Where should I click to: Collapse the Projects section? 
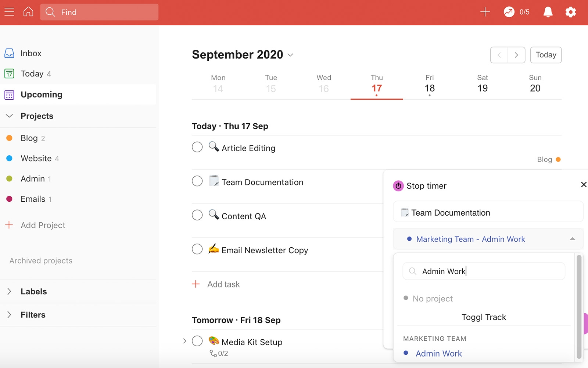pyautogui.click(x=9, y=116)
